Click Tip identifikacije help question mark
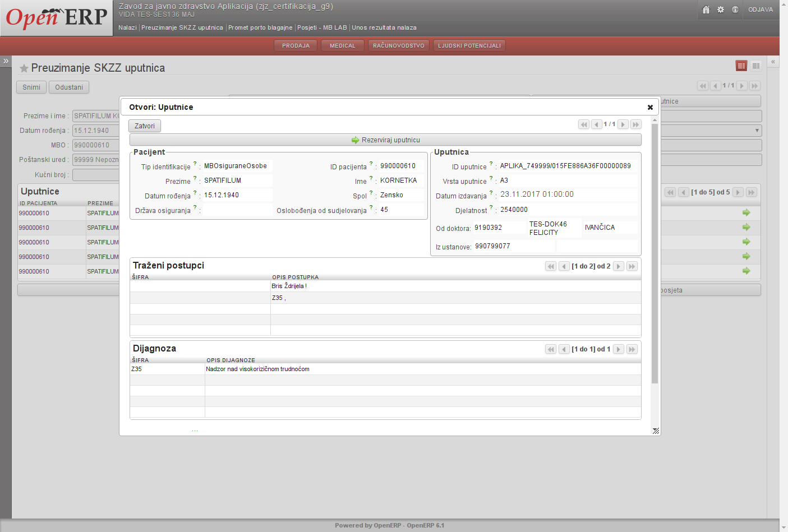 pyautogui.click(x=195, y=164)
